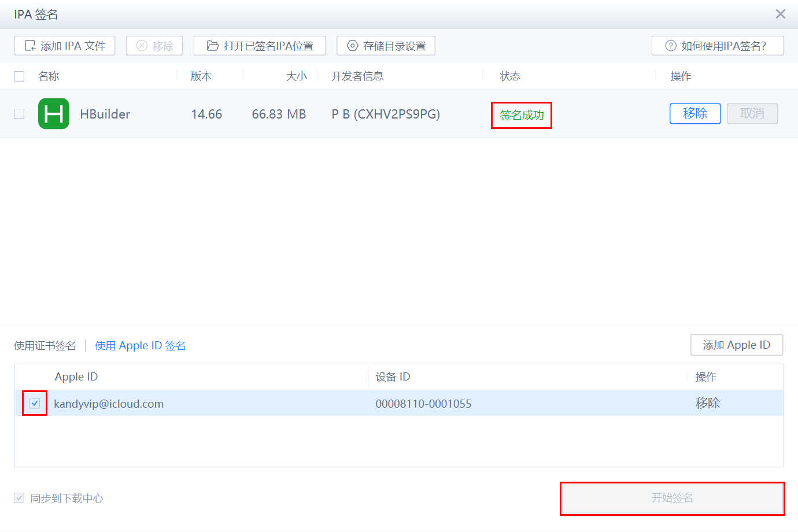Click the 如何使用IPA签名? button text
Screen dimensions: 798x532
(724, 46)
